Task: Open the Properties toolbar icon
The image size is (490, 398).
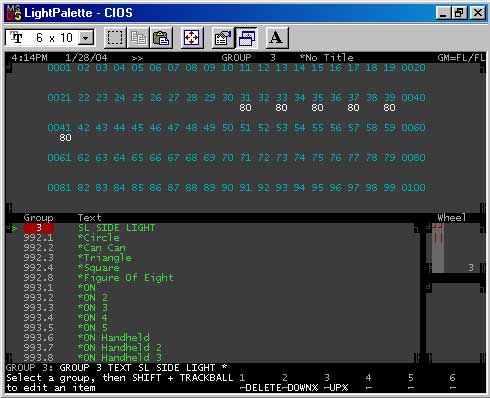Action: [x=223, y=38]
